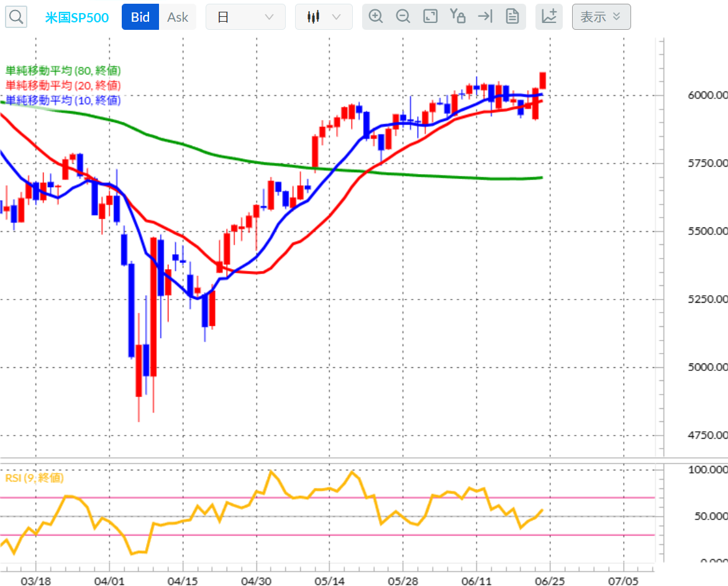This screenshot has height=586, width=728.
Task: Zoom in on the chart
Action: 376,17
